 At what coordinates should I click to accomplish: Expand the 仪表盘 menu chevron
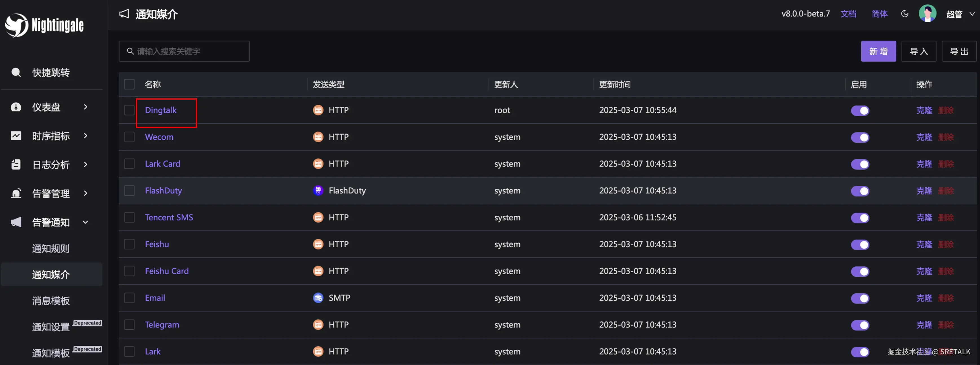click(x=86, y=107)
